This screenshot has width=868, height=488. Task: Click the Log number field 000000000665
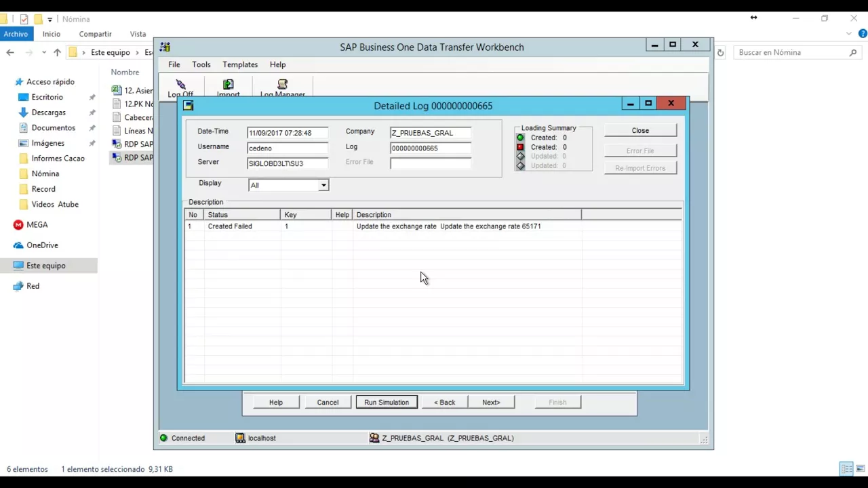pyautogui.click(x=431, y=148)
